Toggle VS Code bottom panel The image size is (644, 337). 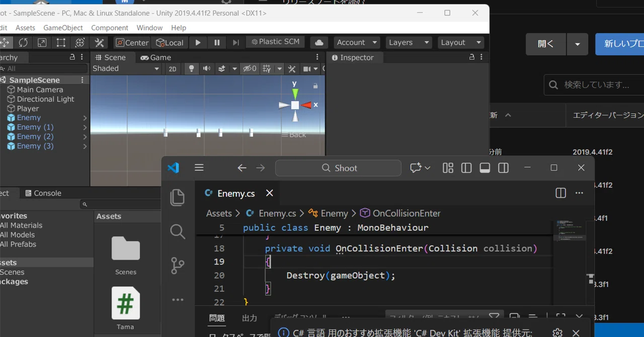coord(485,168)
